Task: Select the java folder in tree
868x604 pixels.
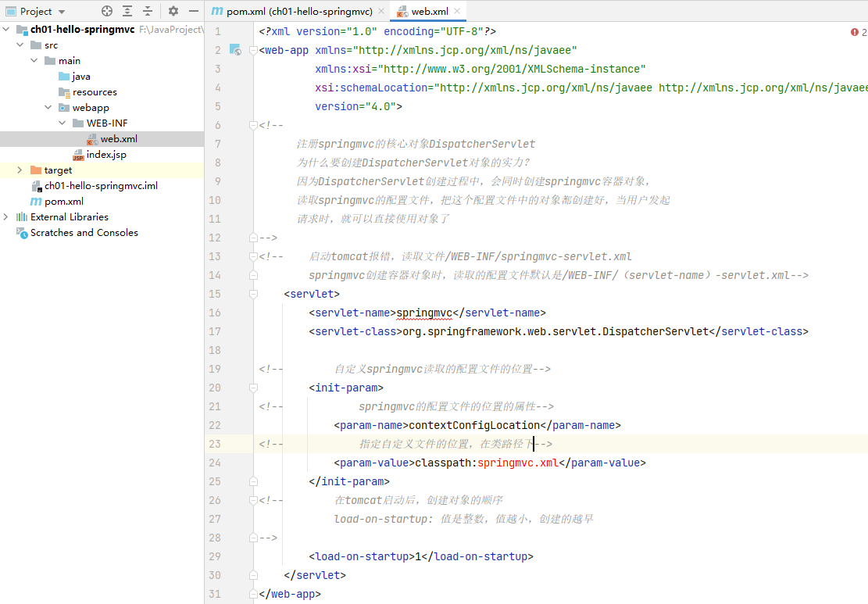Action: [80, 77]
